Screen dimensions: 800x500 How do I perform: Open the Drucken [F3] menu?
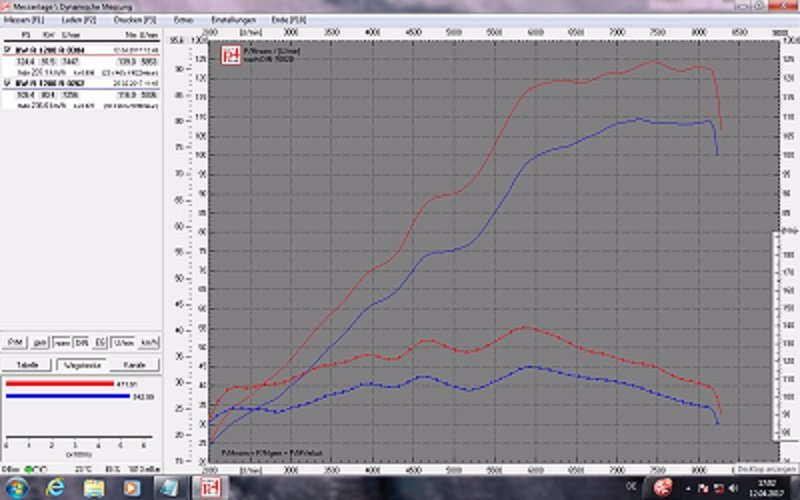tap(135, 20)
